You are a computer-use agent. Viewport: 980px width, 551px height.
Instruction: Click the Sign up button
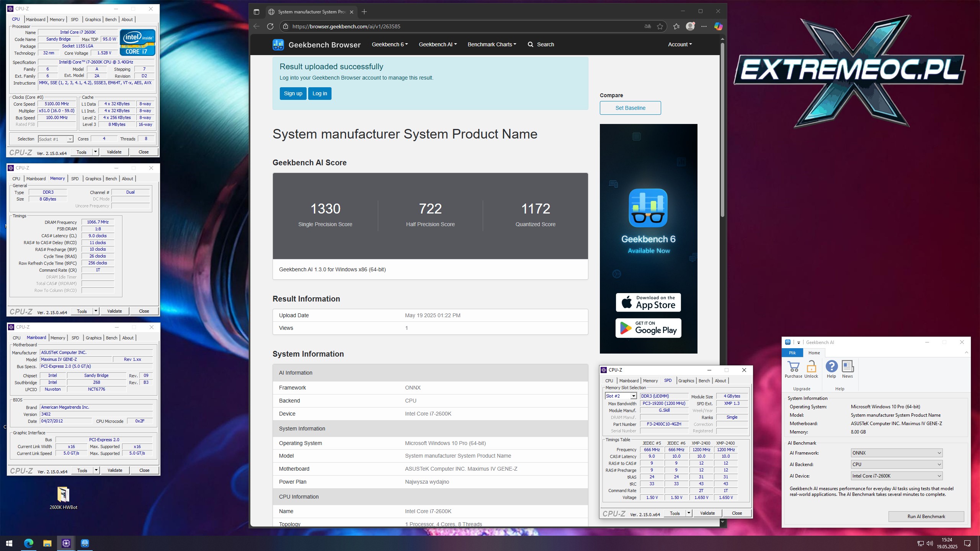tap(293, 93)
